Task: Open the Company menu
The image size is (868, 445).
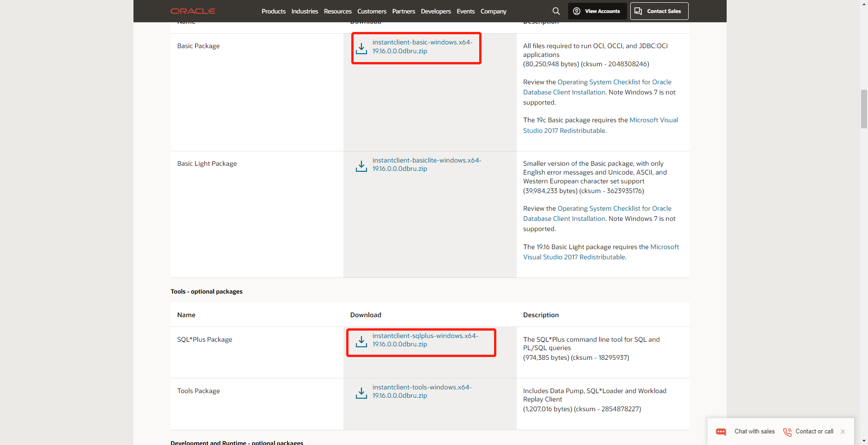Action: point(493,11)
